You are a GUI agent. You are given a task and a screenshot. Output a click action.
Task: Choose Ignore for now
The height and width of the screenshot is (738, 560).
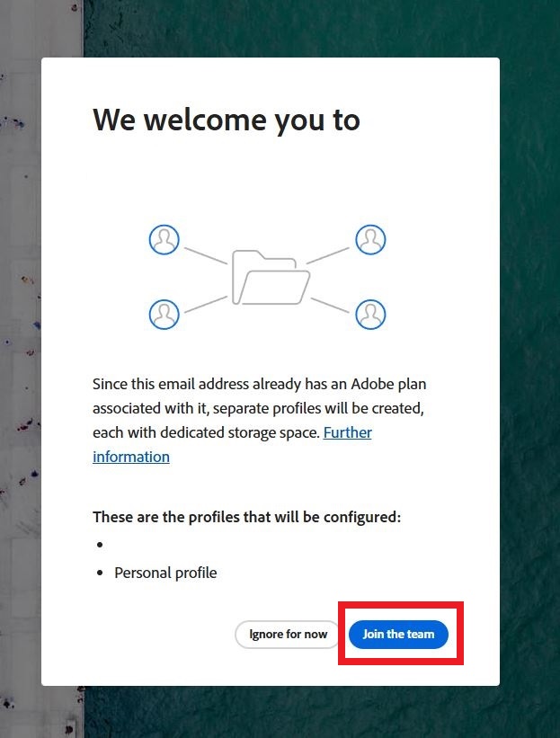coord(288,634)
